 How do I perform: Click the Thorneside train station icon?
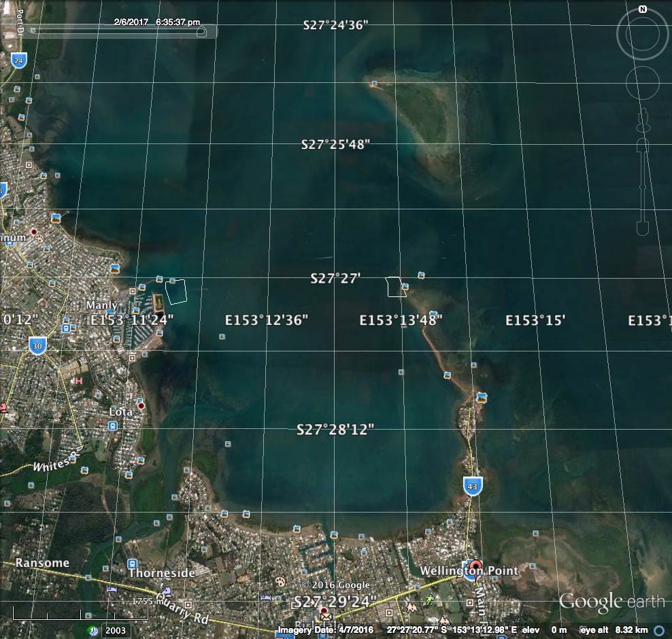coord(132,564)
